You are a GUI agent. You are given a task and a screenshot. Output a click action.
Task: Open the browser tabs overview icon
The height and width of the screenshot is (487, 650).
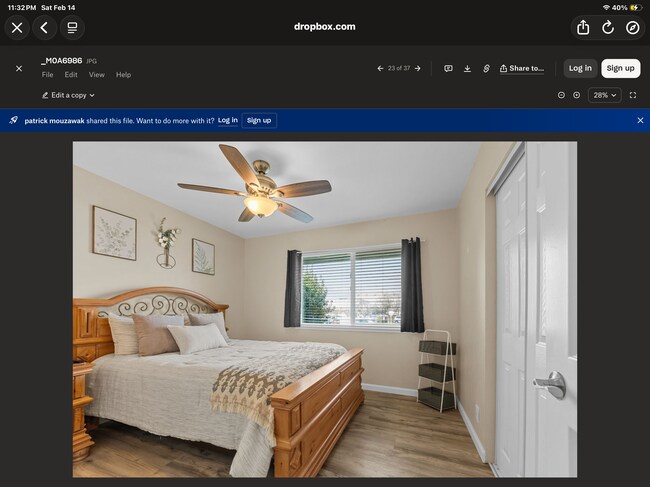point(72,27)
